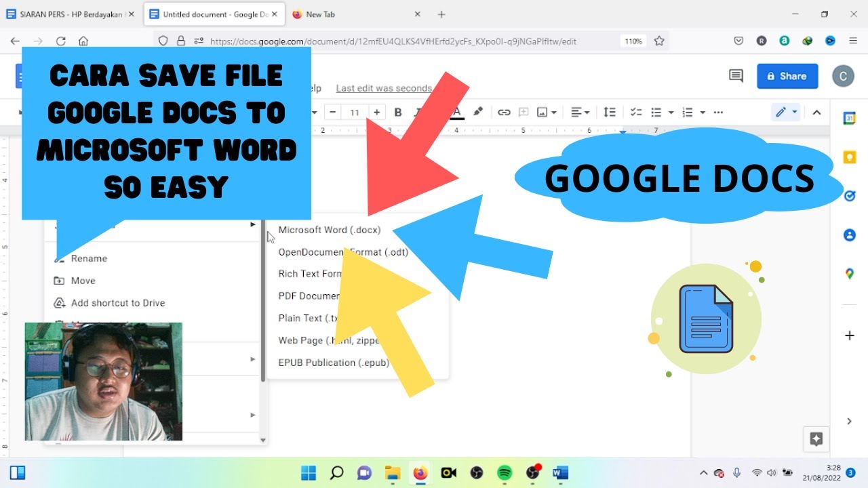Collapse the menus with the up chevron
This screenshot has height=488, width=868.
point(816,113)
